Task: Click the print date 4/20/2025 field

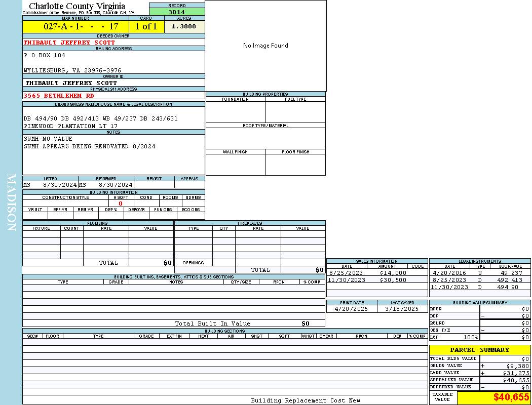Action: point(352,309)
